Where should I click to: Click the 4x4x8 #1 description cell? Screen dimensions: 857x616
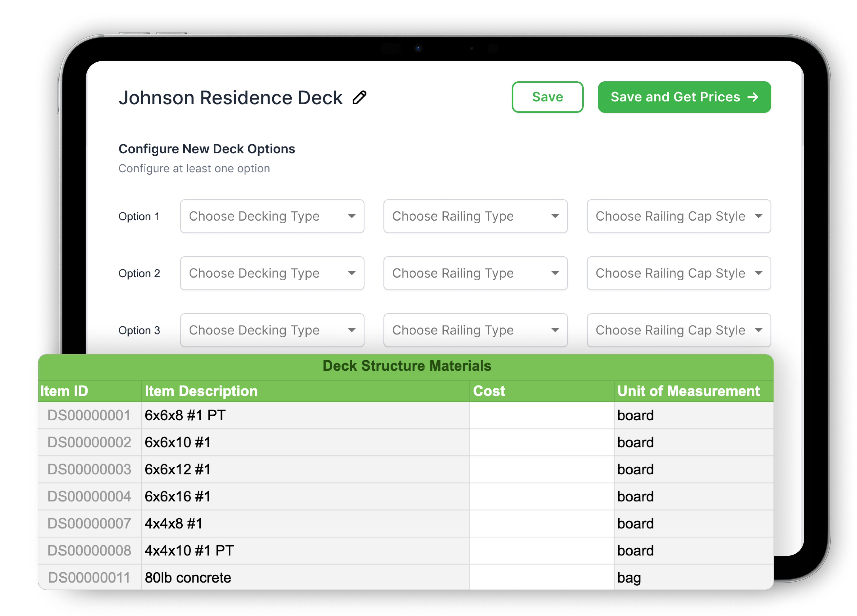coord(306,524)
